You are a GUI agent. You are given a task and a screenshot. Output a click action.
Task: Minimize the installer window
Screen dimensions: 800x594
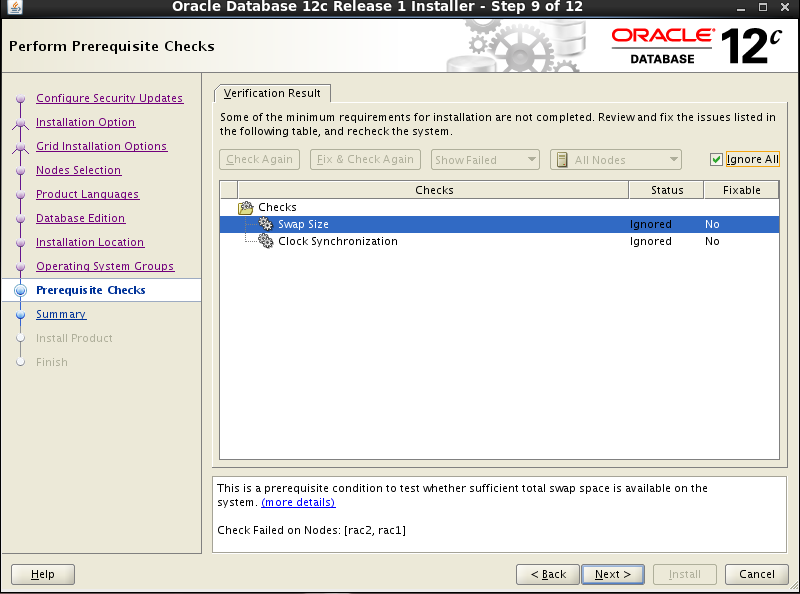741,8
